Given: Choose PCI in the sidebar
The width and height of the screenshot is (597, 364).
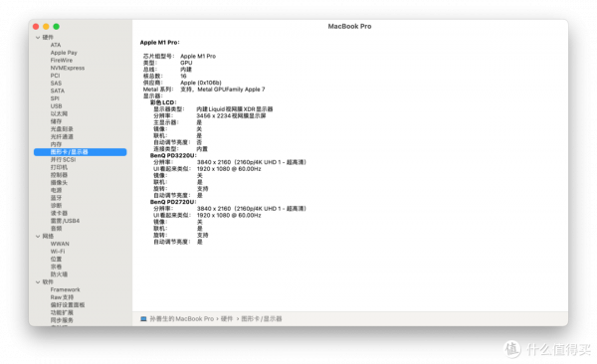Looking at the screenshot, I should 55,76.
